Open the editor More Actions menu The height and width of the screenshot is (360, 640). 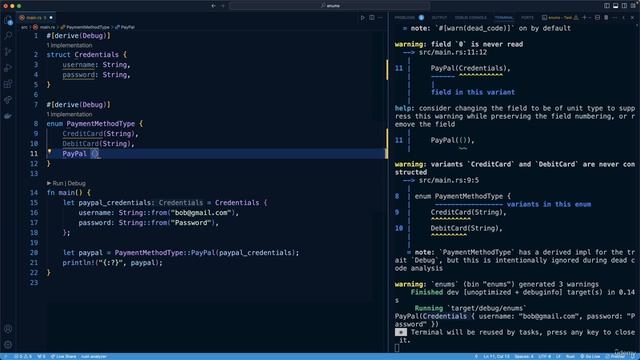380,18
